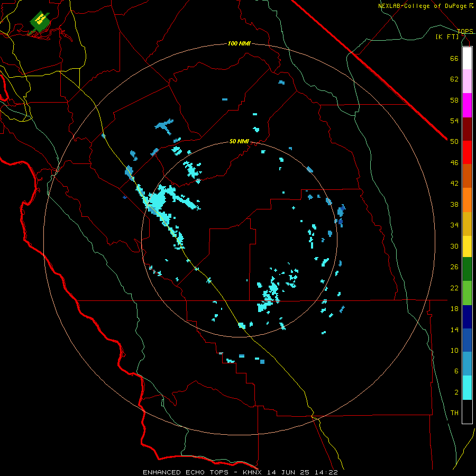Select the "[K FT]" units label
476x476 pixels.
pos(447,36)
